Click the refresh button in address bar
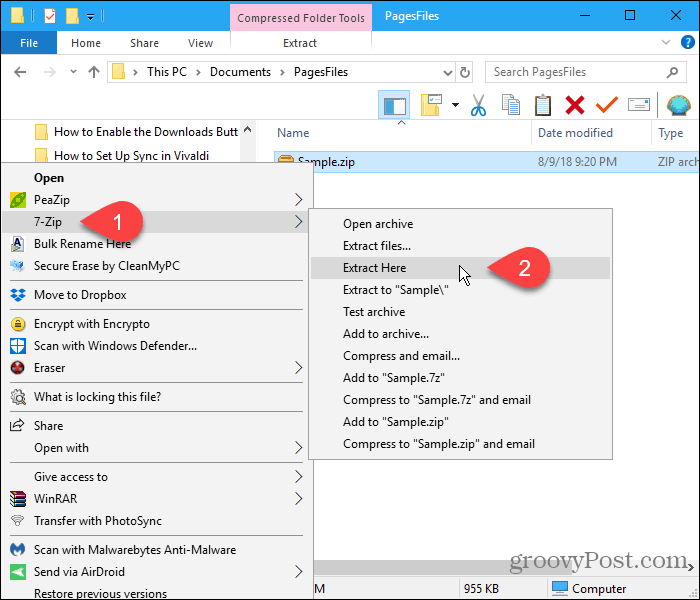Viewport: 700px width, 600px height. click(x=465, y=72)
